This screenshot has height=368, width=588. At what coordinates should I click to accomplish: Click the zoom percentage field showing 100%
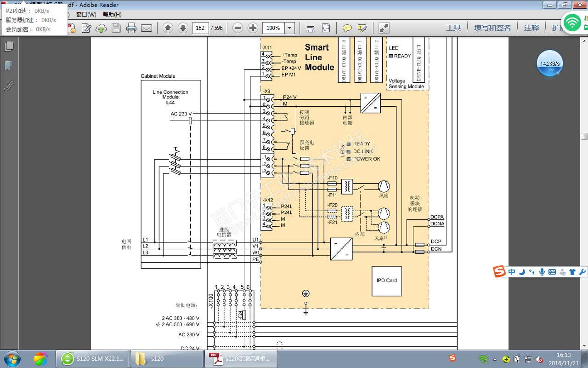tap(274, 28)
